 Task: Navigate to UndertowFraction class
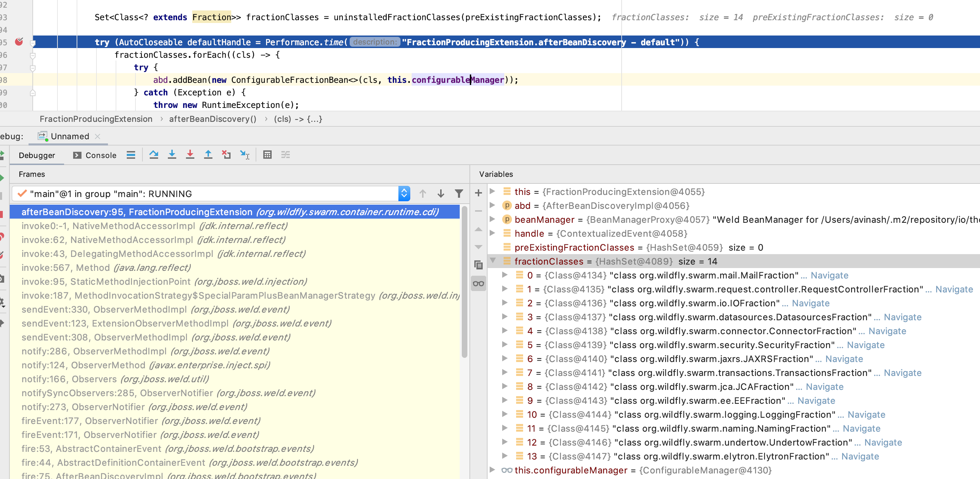(883, 442)
